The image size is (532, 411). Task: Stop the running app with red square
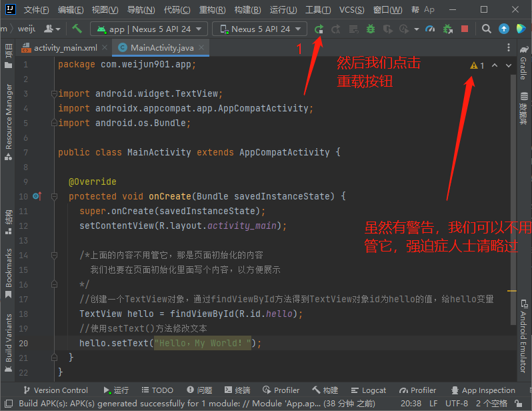point(465,29)
